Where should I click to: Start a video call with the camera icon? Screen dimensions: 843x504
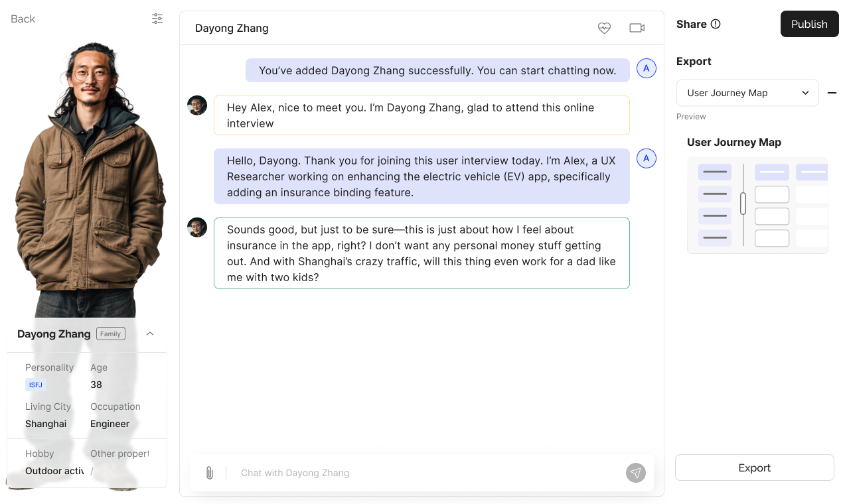(x=637, y=28)
